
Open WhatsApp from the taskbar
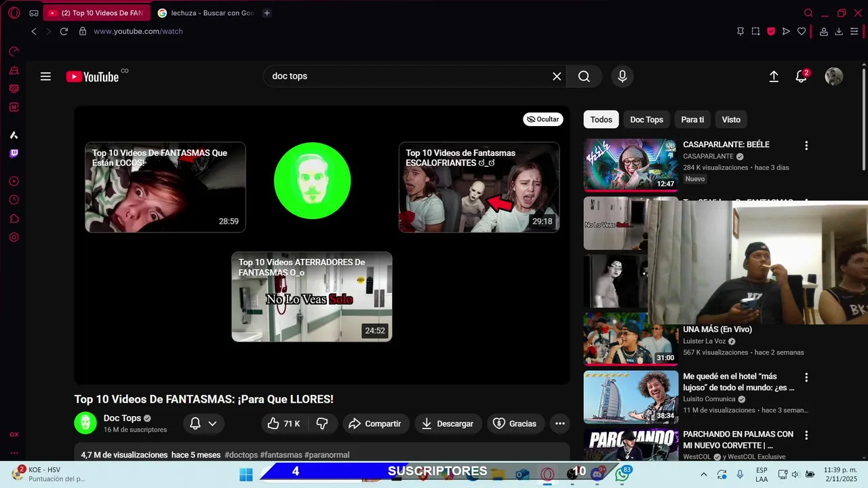click(622, 474)
